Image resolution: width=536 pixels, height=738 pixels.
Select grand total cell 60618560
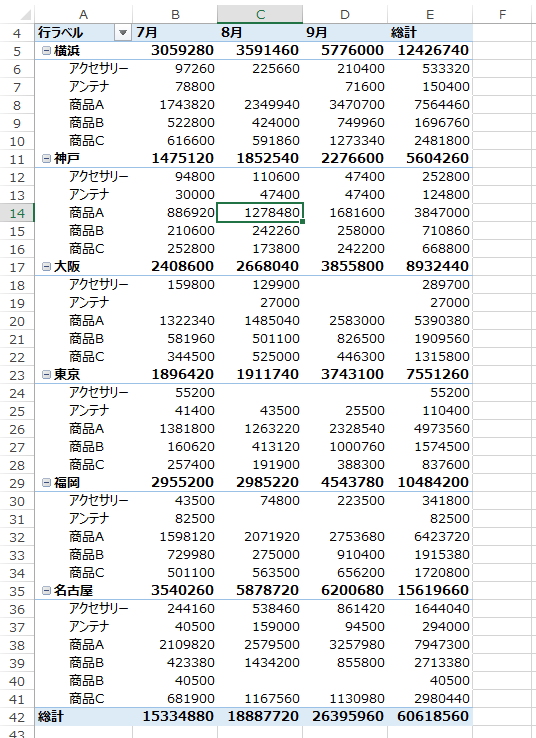(x=430, y=716)
